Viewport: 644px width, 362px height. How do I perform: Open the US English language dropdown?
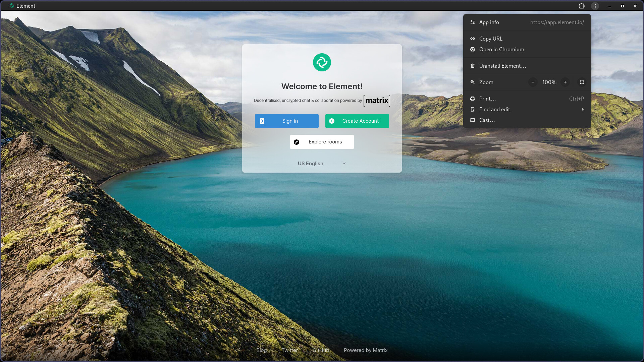pyautogui.click(x=321, y=163)
